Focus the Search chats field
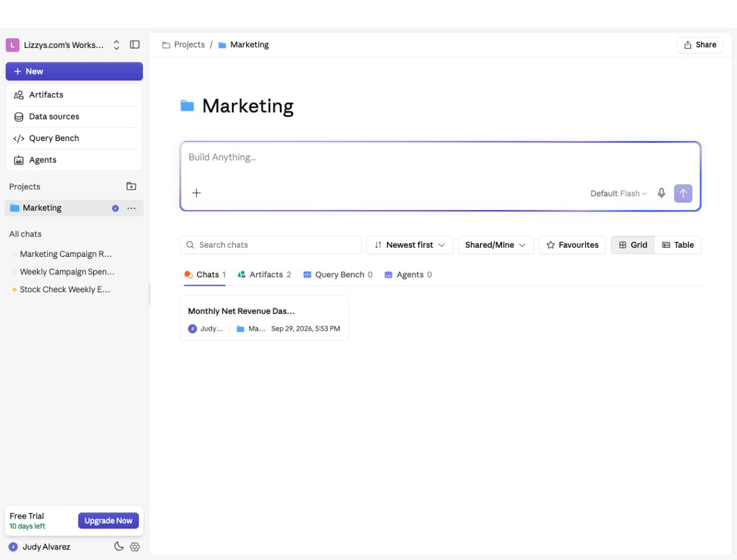 point(270,245)
